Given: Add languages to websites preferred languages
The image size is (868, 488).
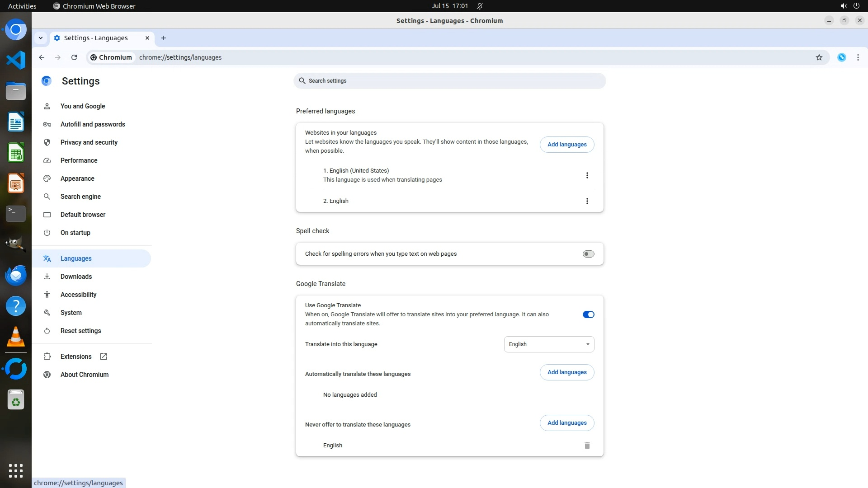Looking at the screenshot, I should point(566,145).
